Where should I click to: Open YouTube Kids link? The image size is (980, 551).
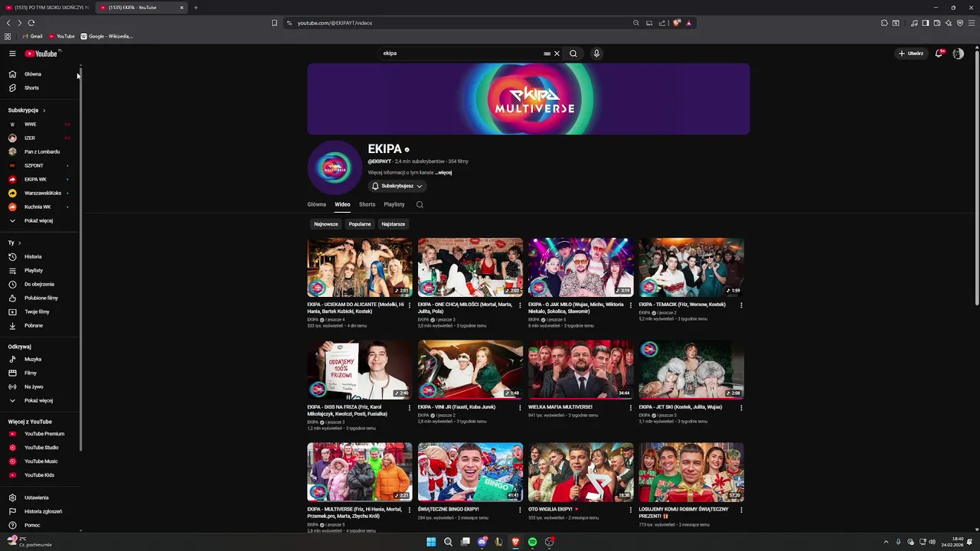pyautogui.click(x=38, y=475)
